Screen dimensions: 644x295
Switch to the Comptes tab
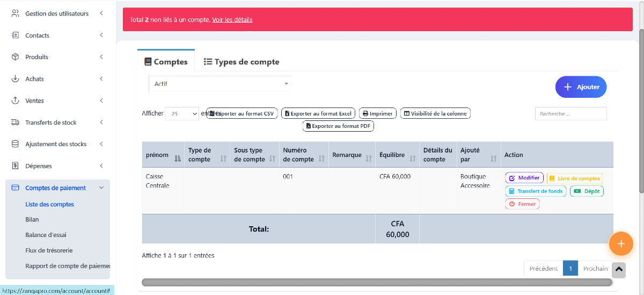point(166,62)
